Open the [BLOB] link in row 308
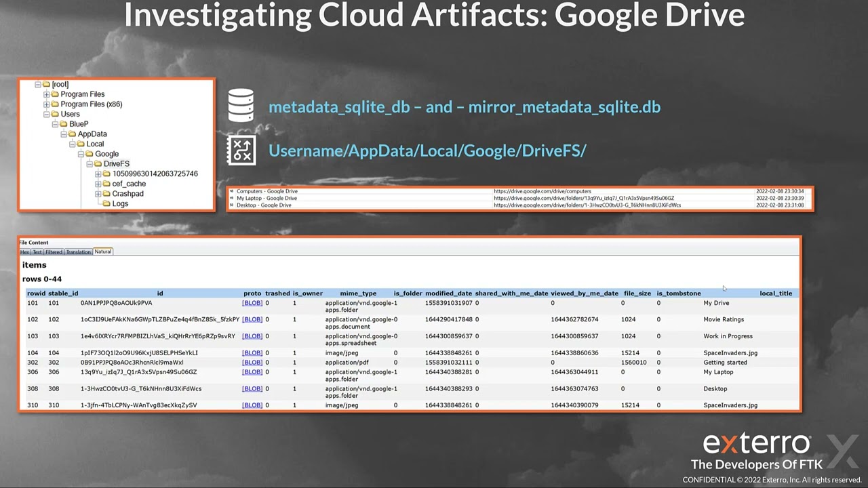868x488 pixels. pyautogui.click(x=252, y=389)
